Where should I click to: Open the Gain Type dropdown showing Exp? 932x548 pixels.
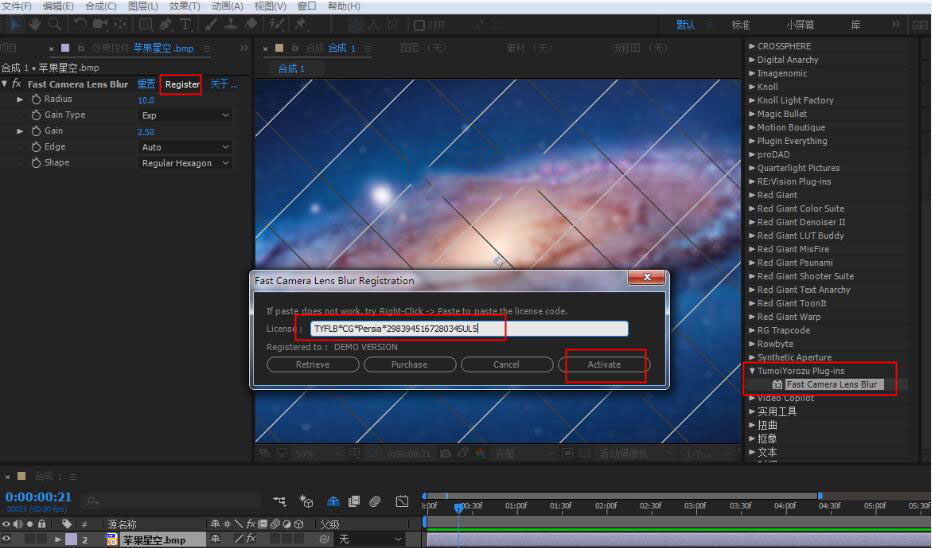(185, 115)
